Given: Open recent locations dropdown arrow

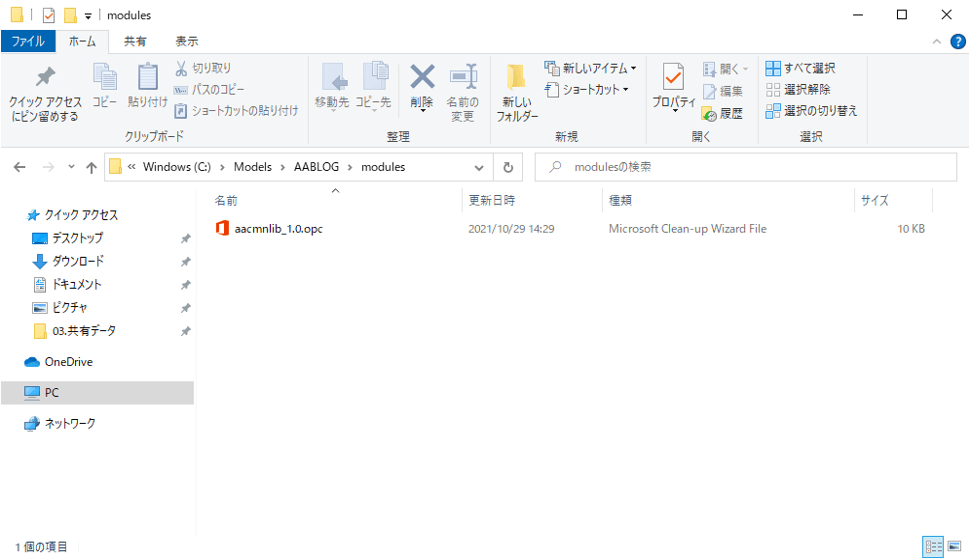Looking at the screenshot, I should pos(71,167).
